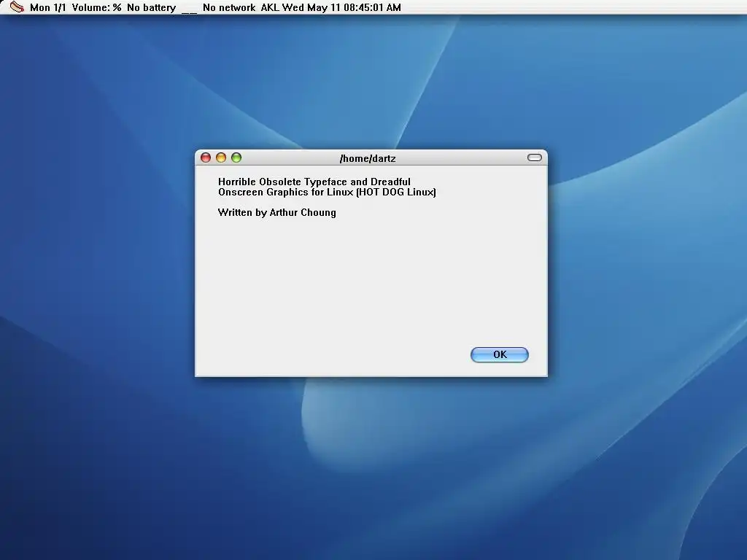
Task: Click the Volume: % status entry
Action: click(97, 7)
